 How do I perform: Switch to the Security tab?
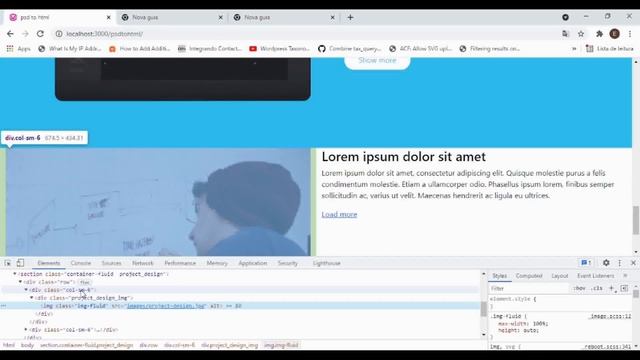click(x=288, y=263)
